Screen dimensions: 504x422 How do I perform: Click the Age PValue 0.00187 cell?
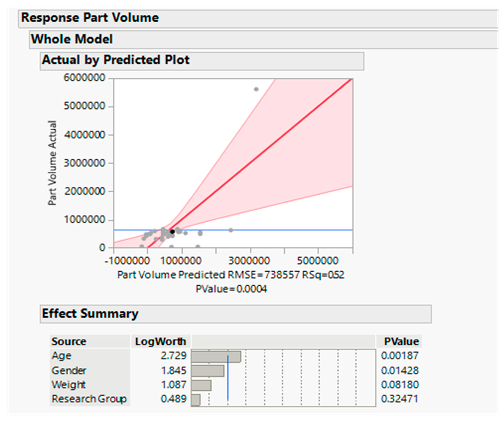coord(400,356)
